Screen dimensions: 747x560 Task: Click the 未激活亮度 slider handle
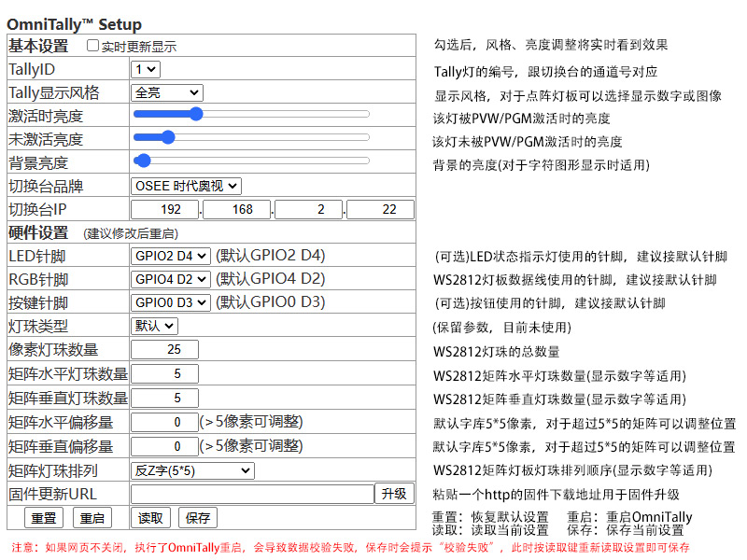pyautogui.click(x=168, y=138)
